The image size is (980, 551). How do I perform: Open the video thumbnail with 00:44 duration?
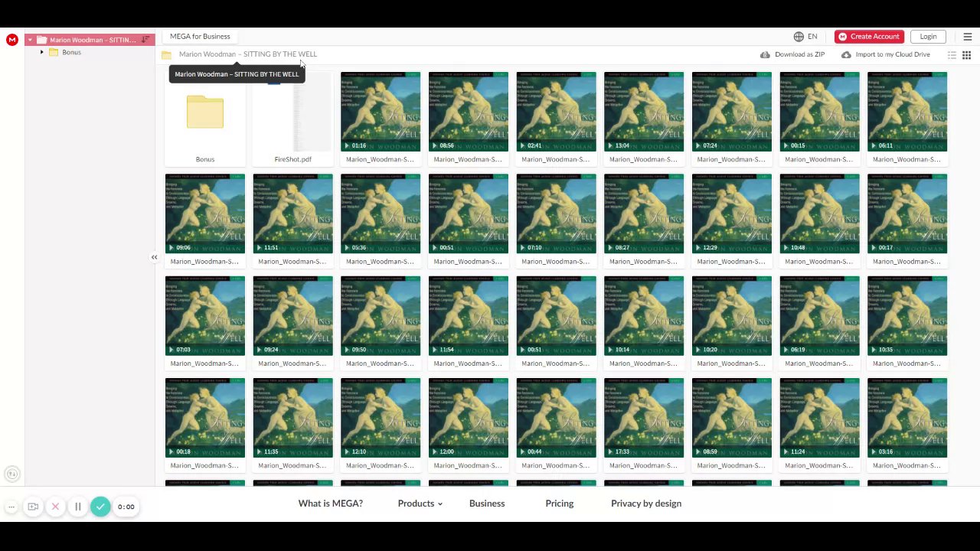click(556, 423)
